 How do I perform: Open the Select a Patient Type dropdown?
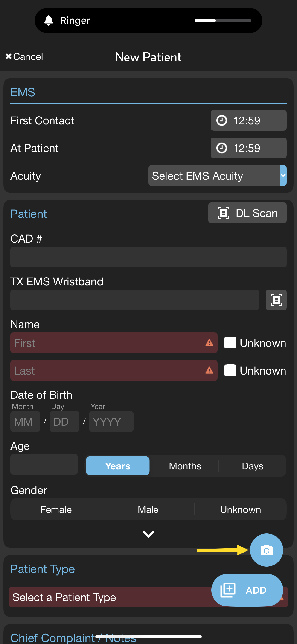click(x=110, y=597)
